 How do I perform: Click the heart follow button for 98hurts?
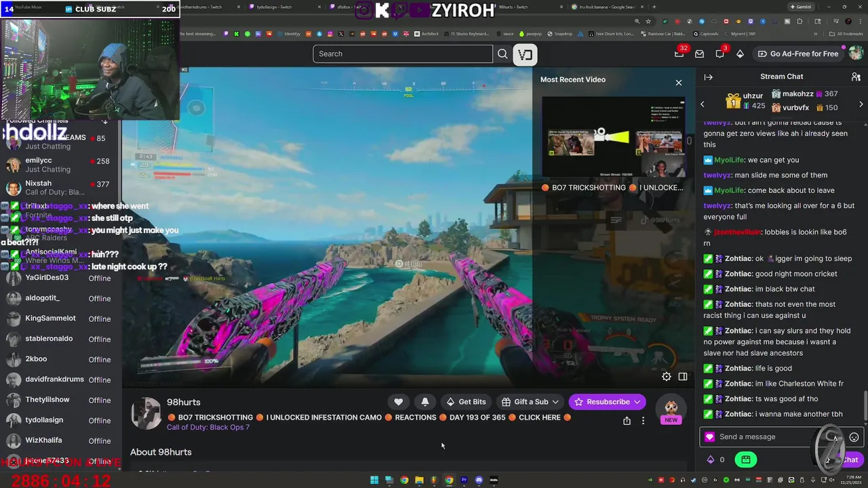click(x=399, y=402)
